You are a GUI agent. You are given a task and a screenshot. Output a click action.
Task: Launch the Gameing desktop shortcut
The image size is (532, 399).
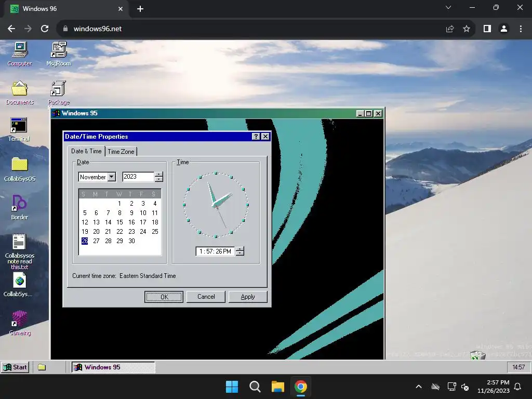(x=20, y=323)
